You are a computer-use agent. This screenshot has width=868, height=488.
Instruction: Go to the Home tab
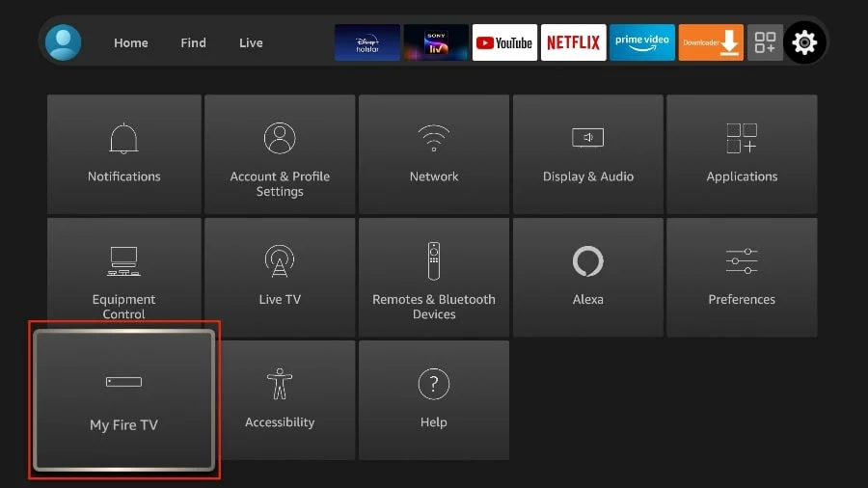[131, 43]
